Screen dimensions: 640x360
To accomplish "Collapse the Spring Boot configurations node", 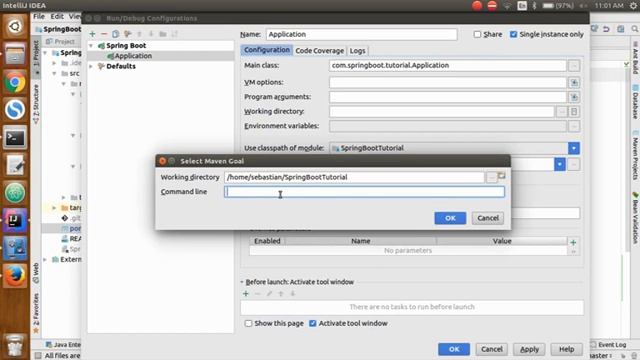I will pos(91,46).
